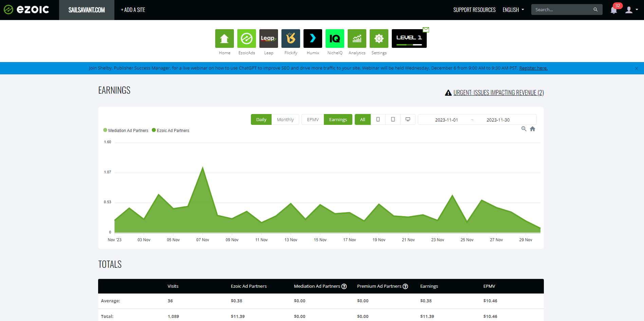Open the Analytics icon
This screenshot has width=644, height=321.
click(357, 38)
